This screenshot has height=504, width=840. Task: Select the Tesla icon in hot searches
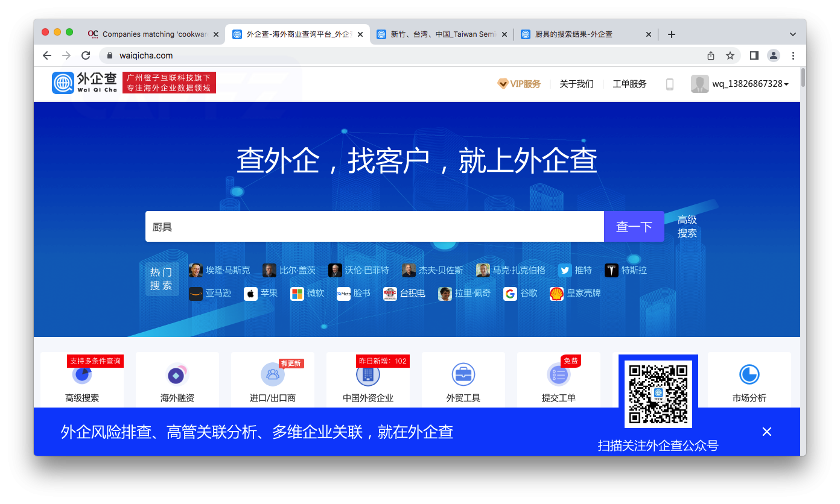click(x=611, y=270)
